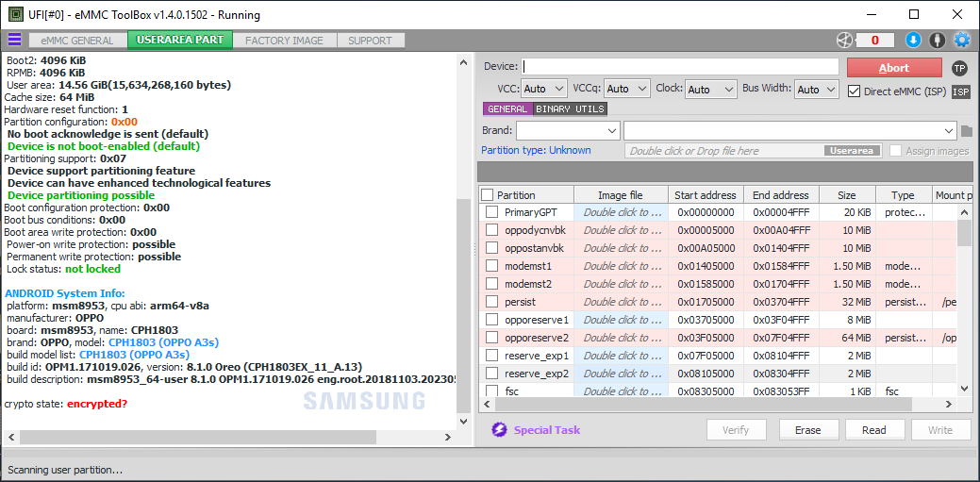The width and height of the screenshot is (980, 482).
Task: Click the ISP badge icon
Action: click(960, 91)
